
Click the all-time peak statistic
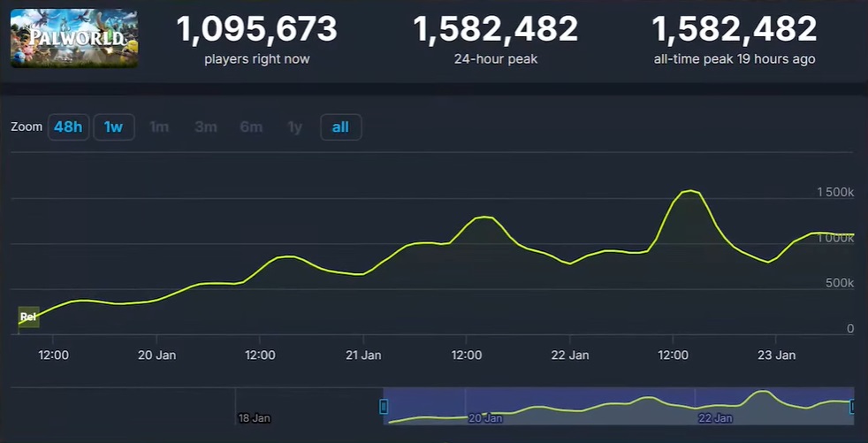[734, 29]
